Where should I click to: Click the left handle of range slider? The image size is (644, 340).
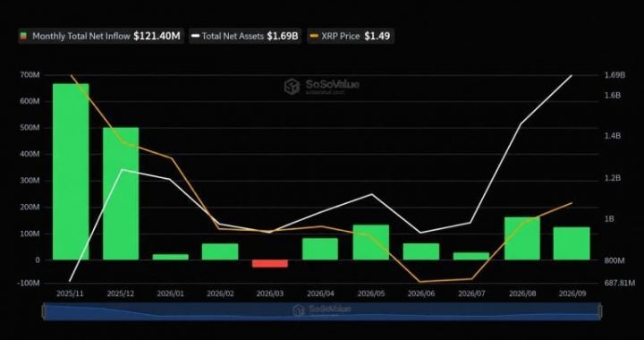click(44, 311)
